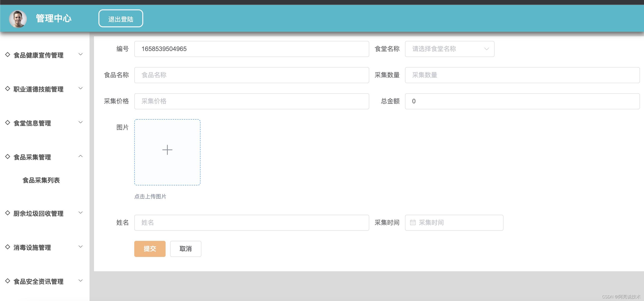Screen dimensions: 644x301
Task: Click calendar icon in 采集时间 field
Action: click(413, 223)
